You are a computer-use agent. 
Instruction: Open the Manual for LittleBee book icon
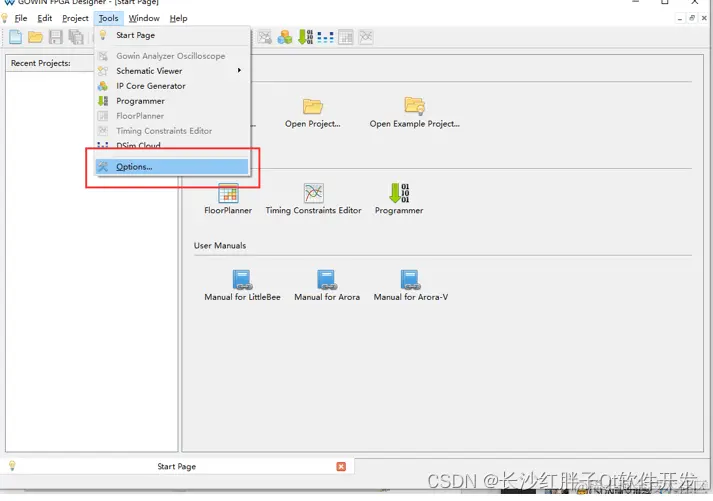tap(242, 280)
